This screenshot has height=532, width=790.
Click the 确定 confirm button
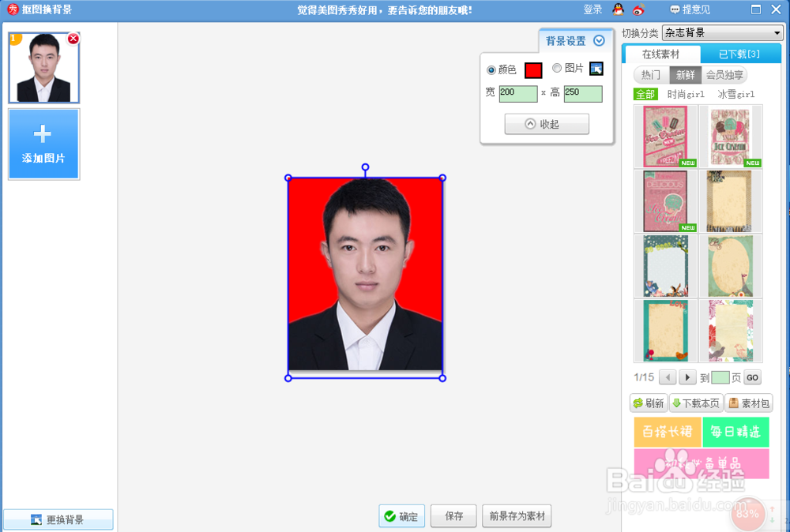pyautogui.click(x=401, y=516)
